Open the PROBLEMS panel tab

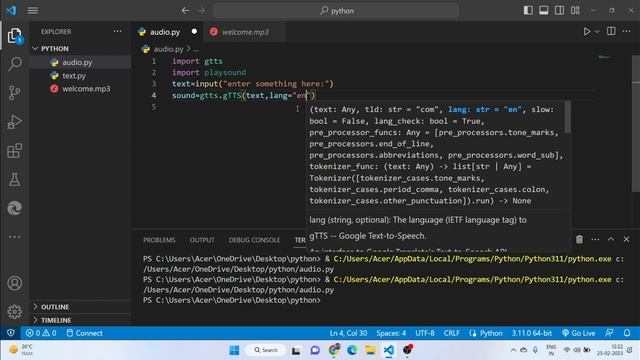159,240
